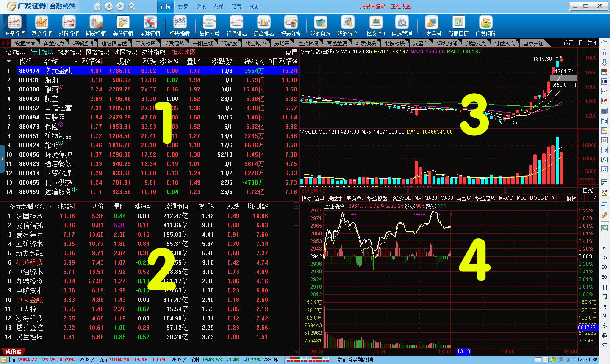This screenshot has height=364, width=610.
Task: Navigate forward with the right arrow icon
Action: [120, 6]
